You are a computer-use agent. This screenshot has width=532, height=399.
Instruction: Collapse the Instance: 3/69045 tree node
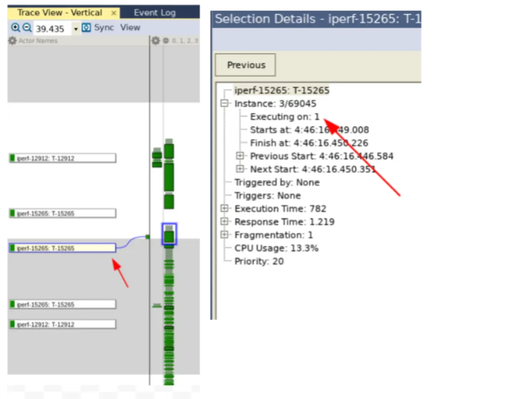(x=224, y=103)
